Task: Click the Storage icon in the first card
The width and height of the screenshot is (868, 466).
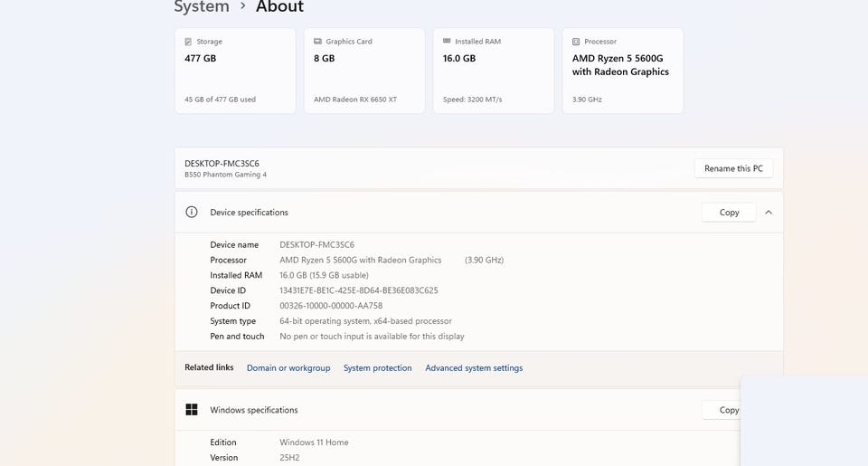Action: click(x=188, y=42)
